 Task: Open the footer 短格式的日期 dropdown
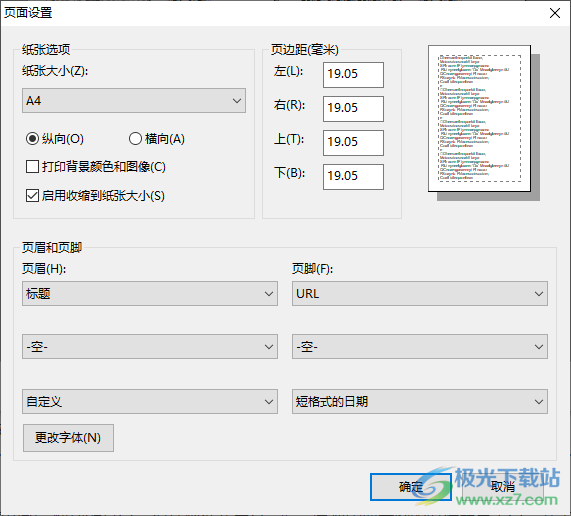pyautogui.click(x=420, y=402)
